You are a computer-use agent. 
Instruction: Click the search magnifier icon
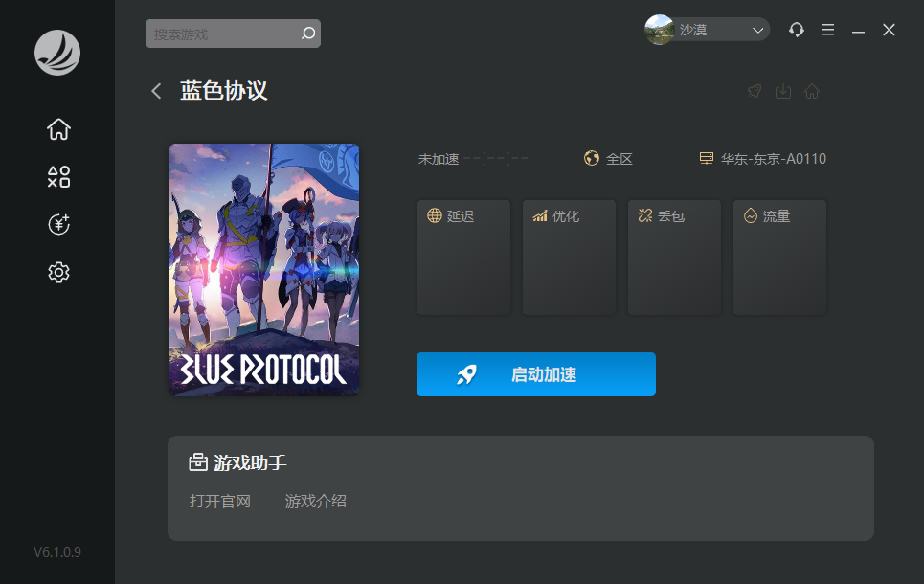(308, 34)
